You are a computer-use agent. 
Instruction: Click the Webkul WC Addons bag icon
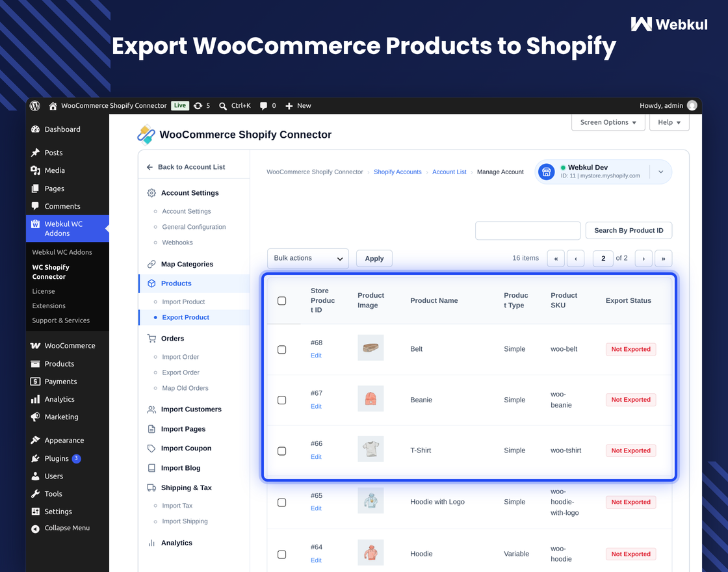(x=35, y=224)
